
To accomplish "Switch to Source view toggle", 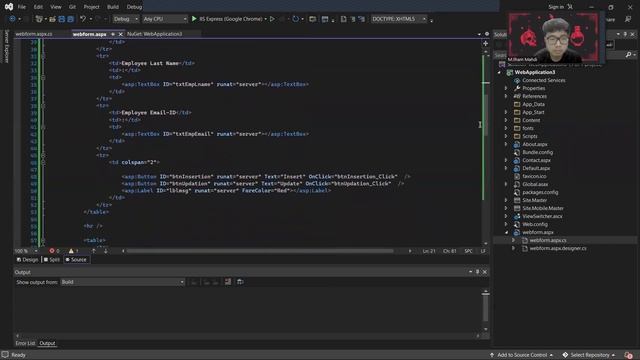I will coord(76,260).
